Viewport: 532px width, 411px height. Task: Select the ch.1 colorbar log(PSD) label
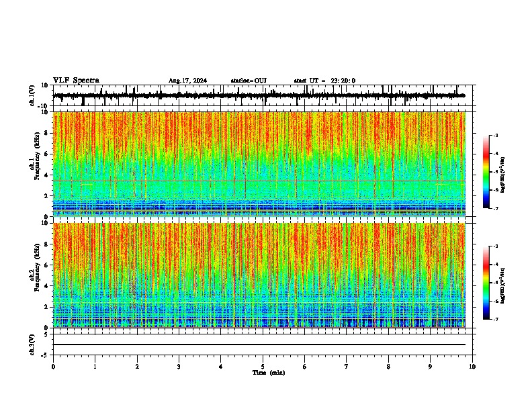pos(502,175)
